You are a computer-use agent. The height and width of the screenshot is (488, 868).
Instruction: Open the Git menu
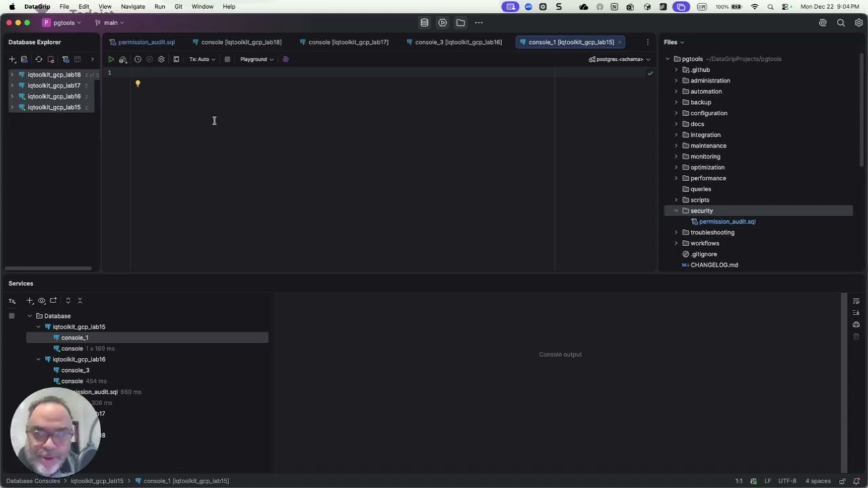(x=178, y=7)
